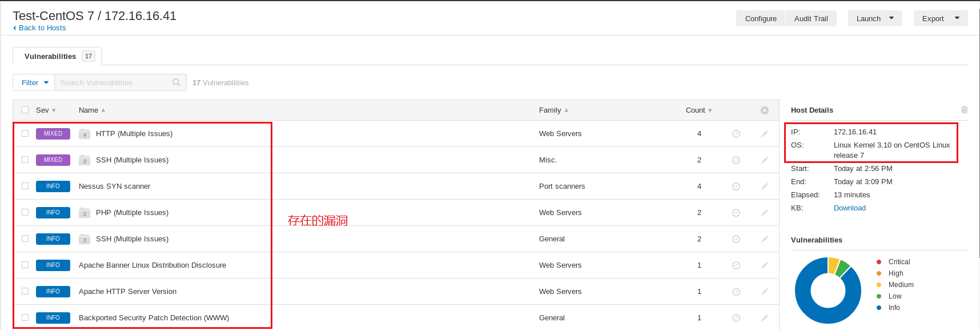This screenshot has height=330, width=980.
Task: Click pencil icon on Apache HTTP Server Version row
Action: coord(765,292)
